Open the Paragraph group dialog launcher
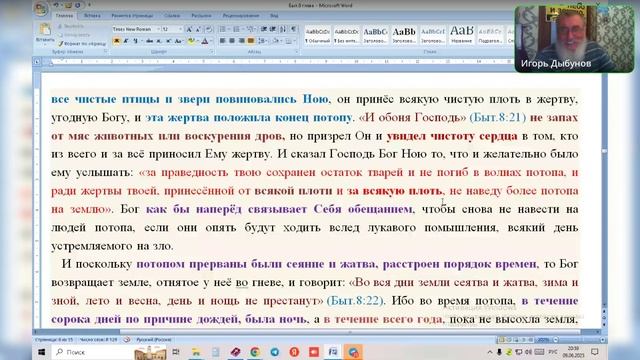Screen dimensions: 640x360 [297, 52]
